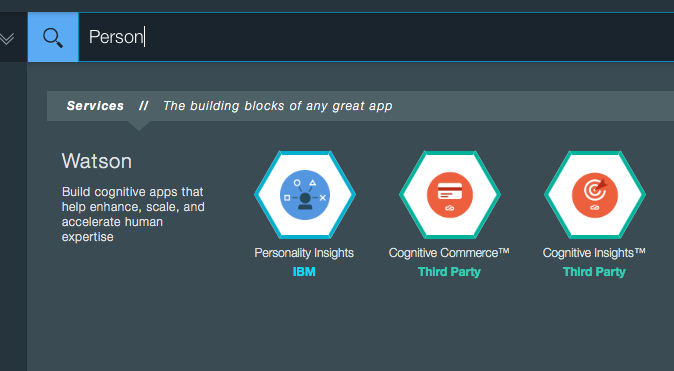This screenshot has height=371, width=674.
Task: Click the double slash separator in banner
Action: 144,106
